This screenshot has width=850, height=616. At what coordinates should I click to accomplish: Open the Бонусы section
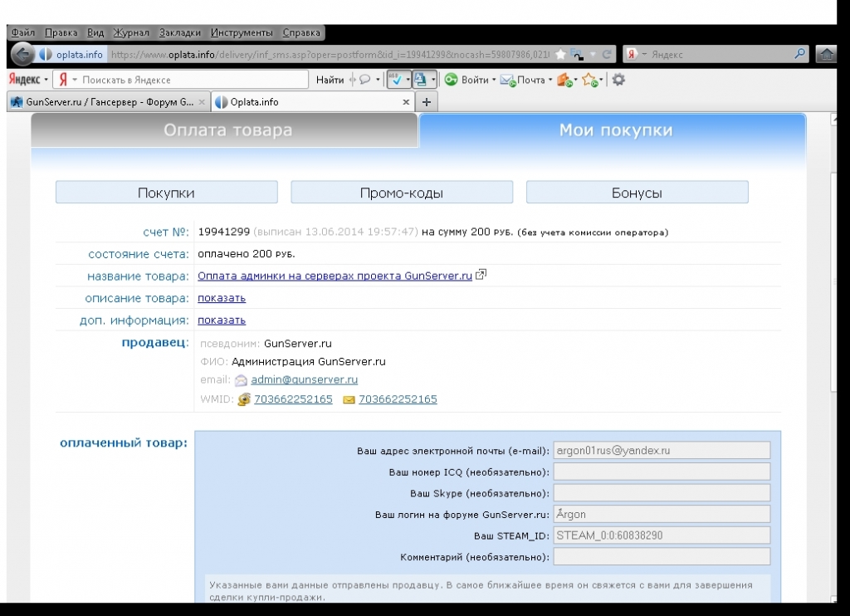[x=637, y=193]
